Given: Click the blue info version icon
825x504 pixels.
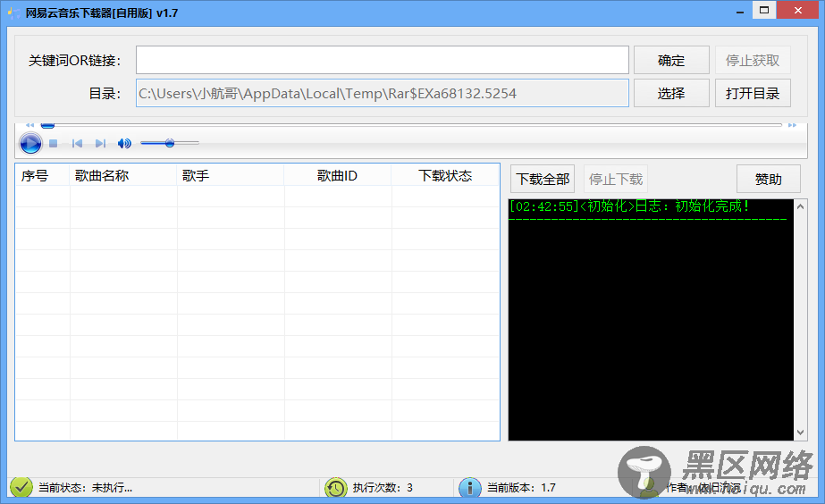Looking at the screenshot, I should pos(470,488).
